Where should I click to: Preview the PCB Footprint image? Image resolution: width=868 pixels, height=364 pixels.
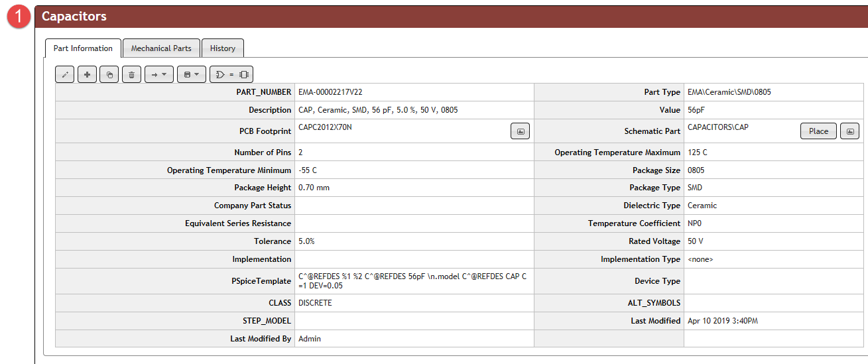(x=520, y=131)
